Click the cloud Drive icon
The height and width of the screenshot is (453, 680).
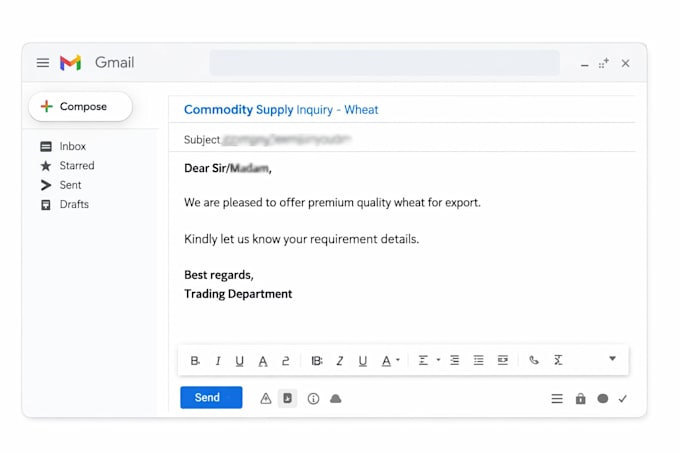click(336, 398)
